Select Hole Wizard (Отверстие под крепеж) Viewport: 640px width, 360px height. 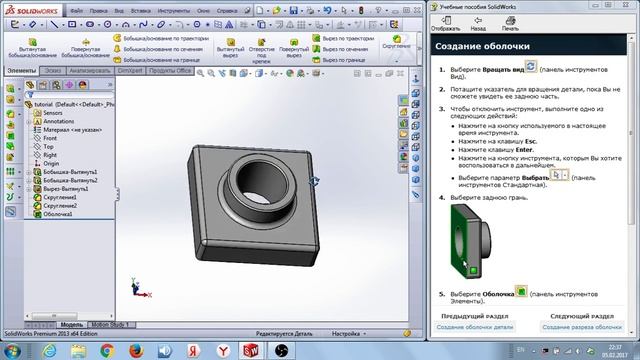[x=261, y=51]
